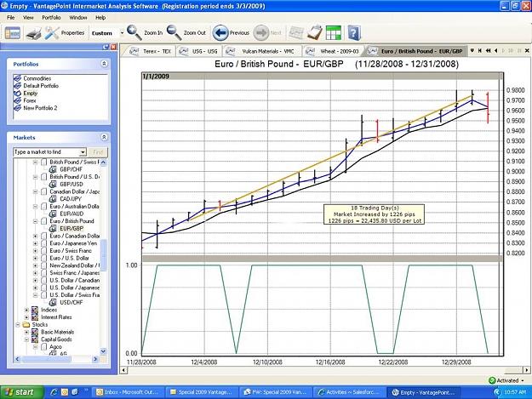Collapse the Portfolios panel chevron
Viewport: 532px width, 399px height.
click(104, 64)
